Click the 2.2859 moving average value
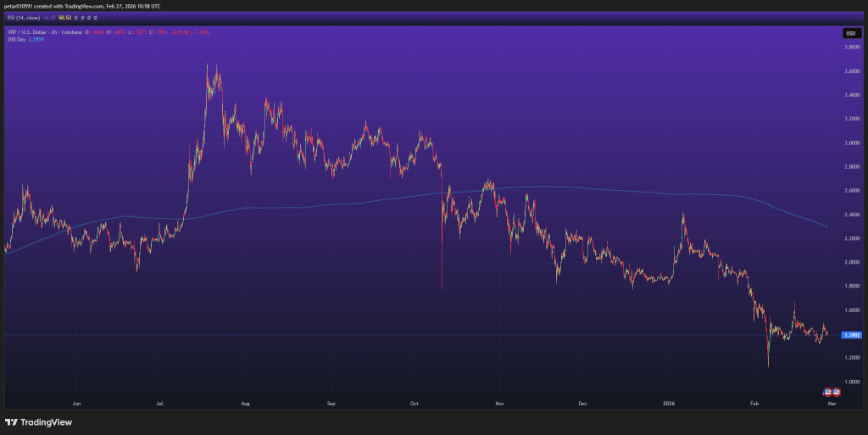868x435 pixels. pyautogui.click(x=36, y=40)
